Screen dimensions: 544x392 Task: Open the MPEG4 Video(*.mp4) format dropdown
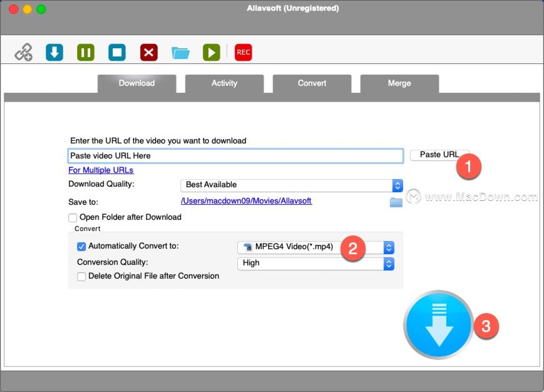click(316, 247)
